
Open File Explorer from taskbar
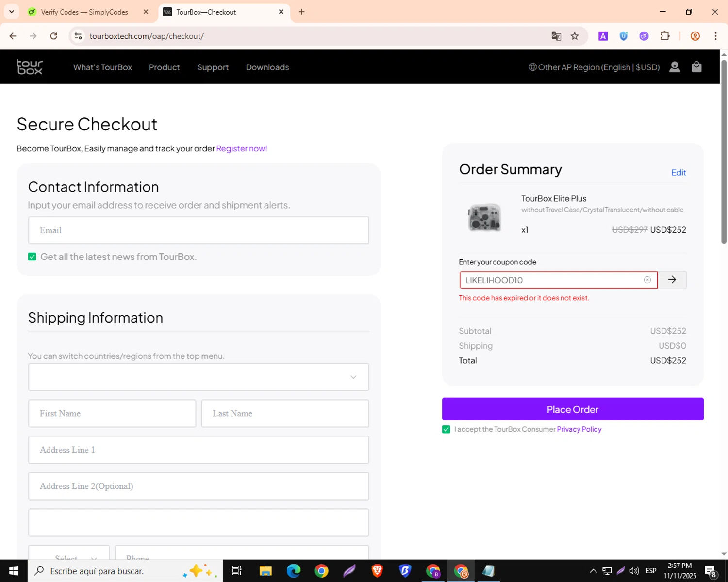coord(265,571)
